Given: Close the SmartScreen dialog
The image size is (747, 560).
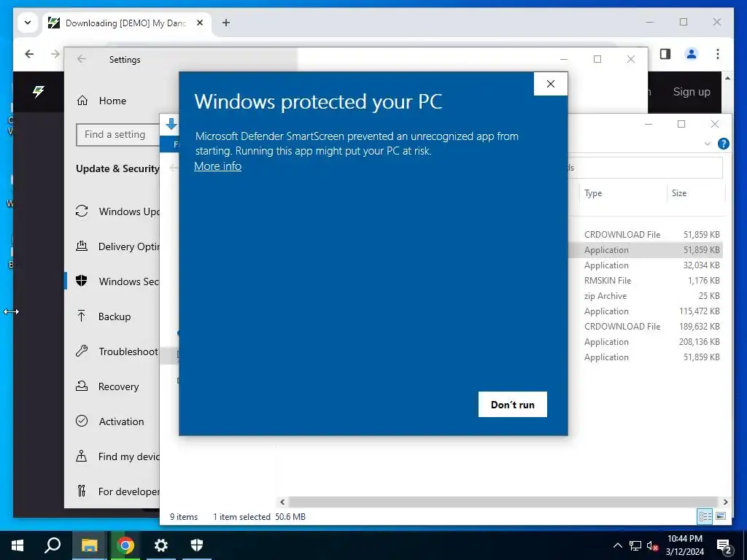Looking at the screenshot, I should tap(550, 84).
